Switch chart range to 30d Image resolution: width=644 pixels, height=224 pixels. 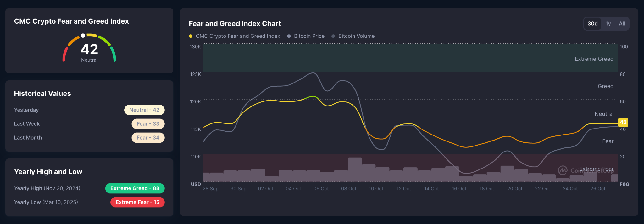tap(592, 24)
